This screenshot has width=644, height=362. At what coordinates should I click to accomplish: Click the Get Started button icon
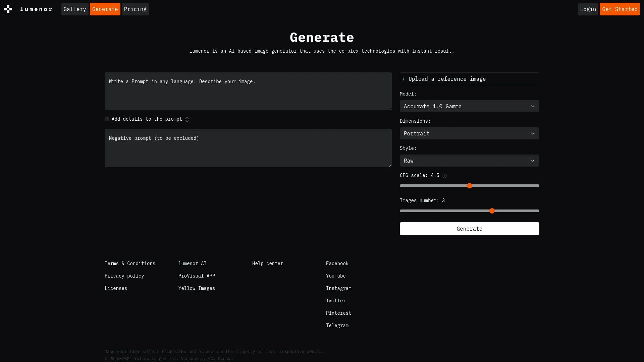pos(620,9)
